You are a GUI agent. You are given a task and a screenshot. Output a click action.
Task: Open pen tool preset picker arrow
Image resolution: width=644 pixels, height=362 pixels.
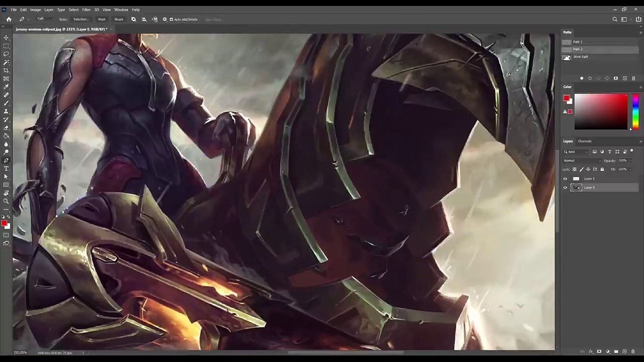tap(28, 20)
